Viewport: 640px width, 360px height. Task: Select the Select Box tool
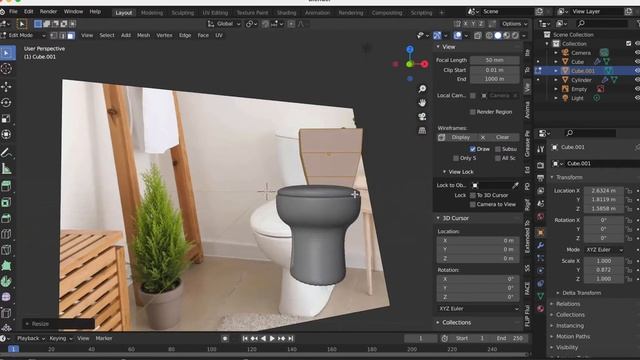click(7, 53)
